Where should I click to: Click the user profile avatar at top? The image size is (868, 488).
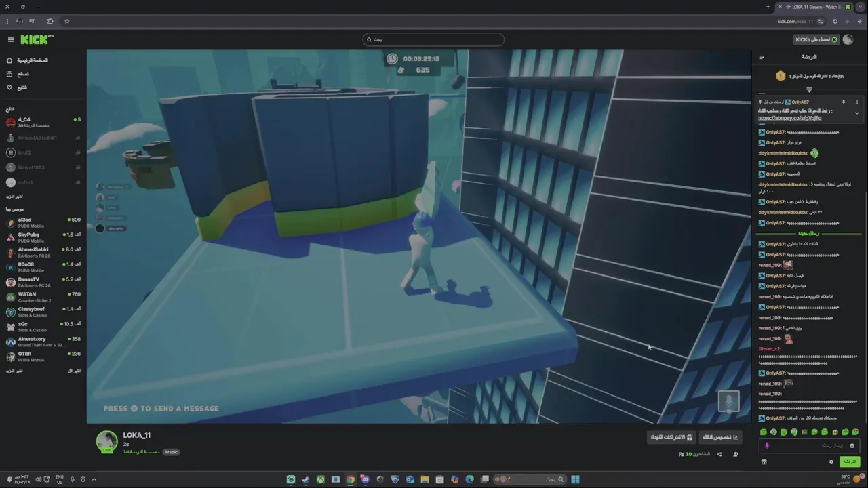click(848, 39)
